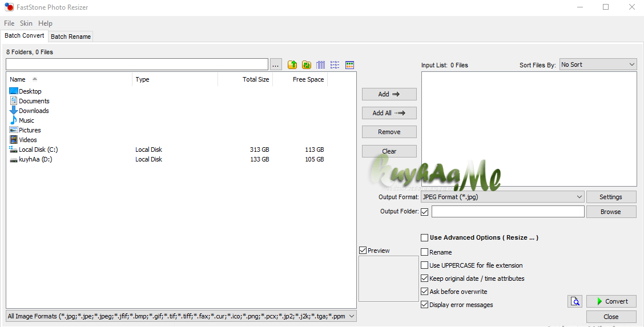644x327 pixels.
Task: Open the Skin menu
Action: coord(26,23)
